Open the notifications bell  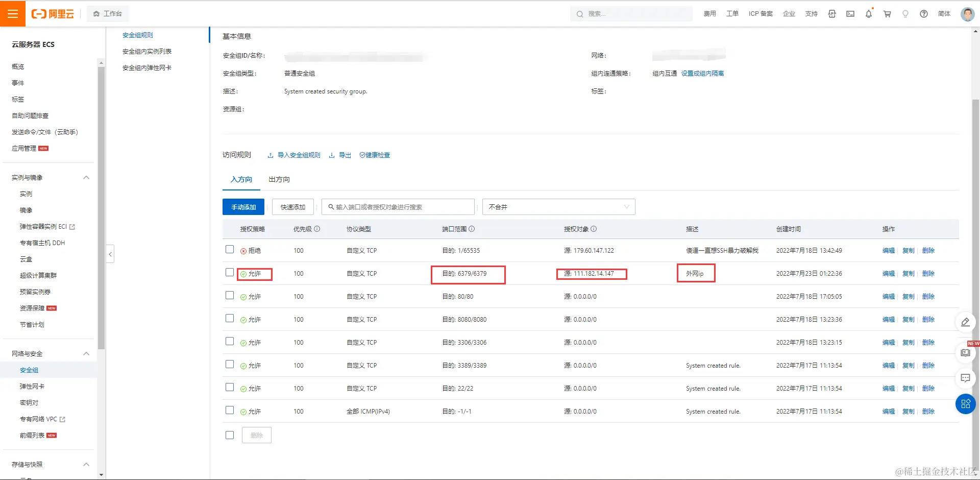869,14
